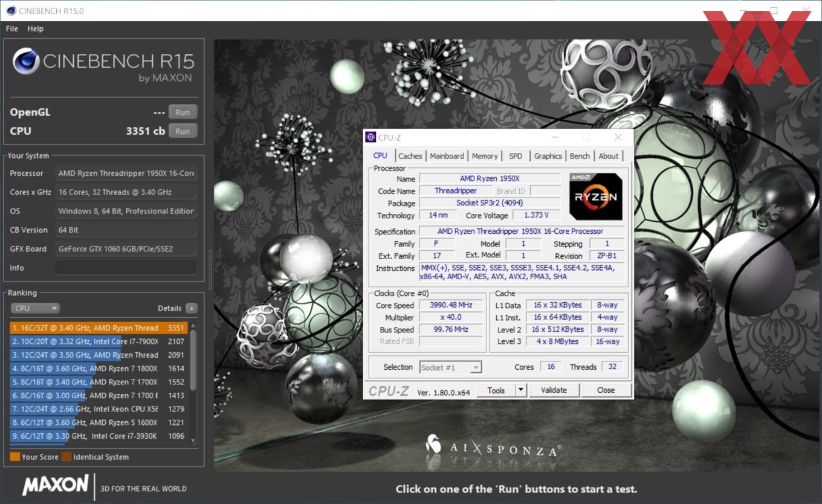The height and width of the screenshot is (504, 822).
Task: Select ranking entry 2 Intel Core i7-7900X
Action: click(x=97, y=341)
